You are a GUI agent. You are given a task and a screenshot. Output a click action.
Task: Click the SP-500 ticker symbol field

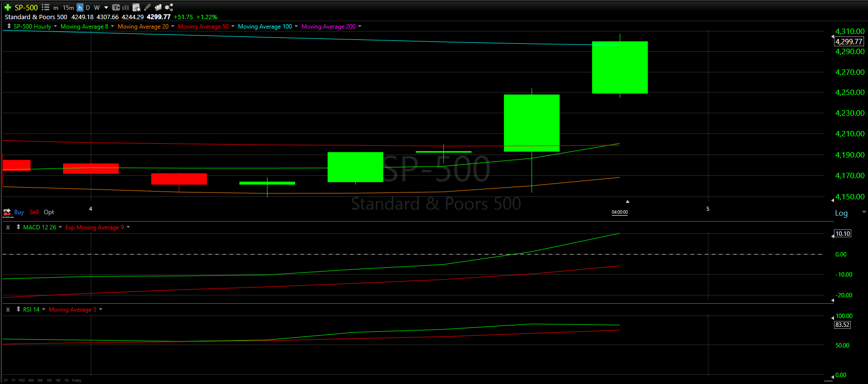pyautogui.click(x=26, y=8)
